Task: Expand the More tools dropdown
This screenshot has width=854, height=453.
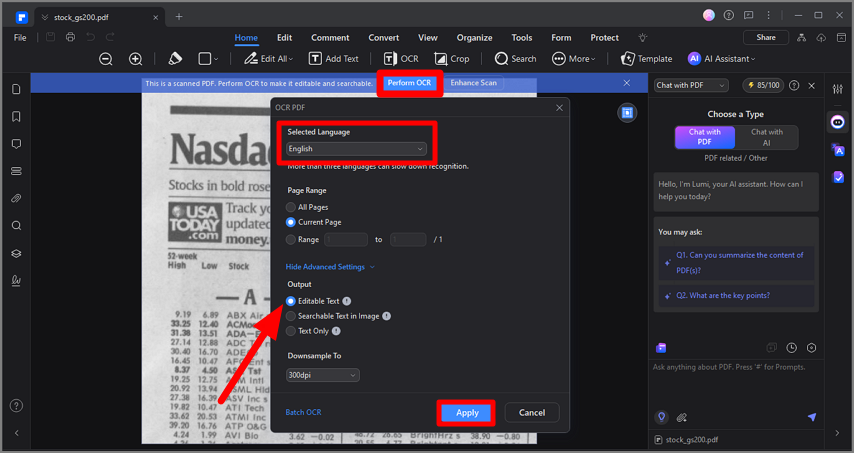Action: (574, 59)
